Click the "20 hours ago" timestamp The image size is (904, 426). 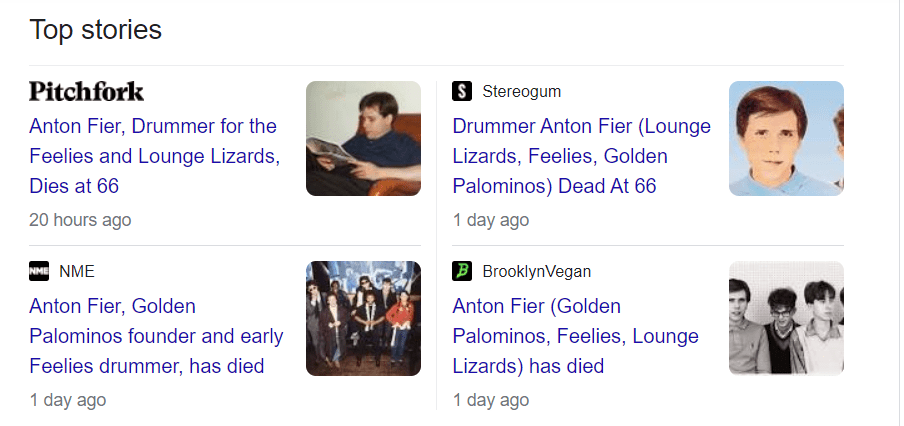[x=80, y=220]
